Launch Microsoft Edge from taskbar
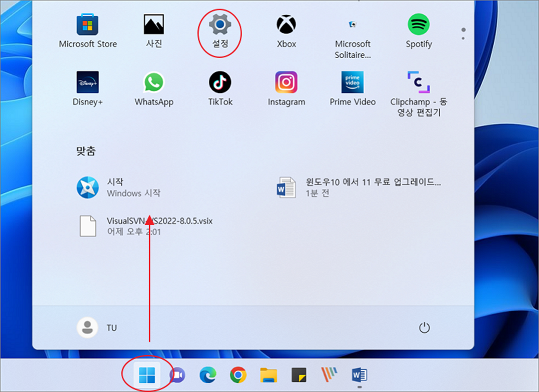The height and width of the screenshot is (392, 539). pyautogui.click(x=207, y=375)
